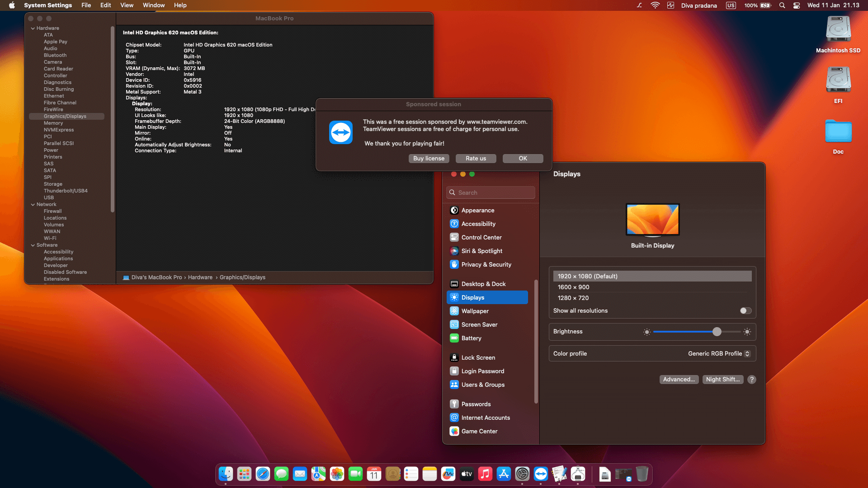Toggle Show all resolutions switch
Image resolution: width=868 pixels, height=488 pixels.
pos(745,310)
